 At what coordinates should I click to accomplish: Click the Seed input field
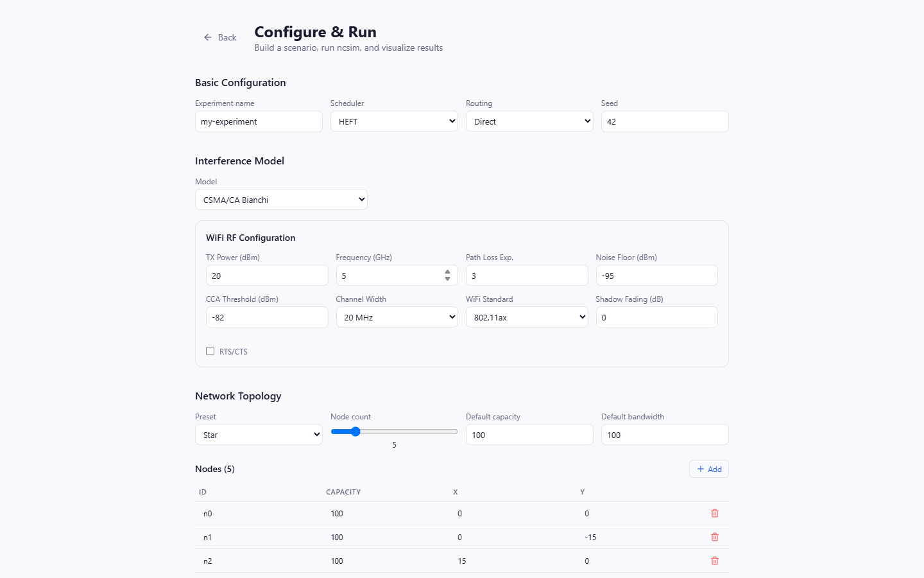665,121
